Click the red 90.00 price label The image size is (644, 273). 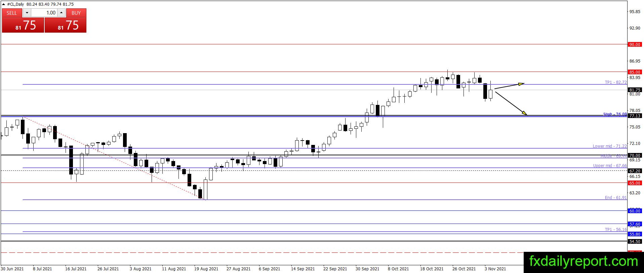(x=635, y=44)
